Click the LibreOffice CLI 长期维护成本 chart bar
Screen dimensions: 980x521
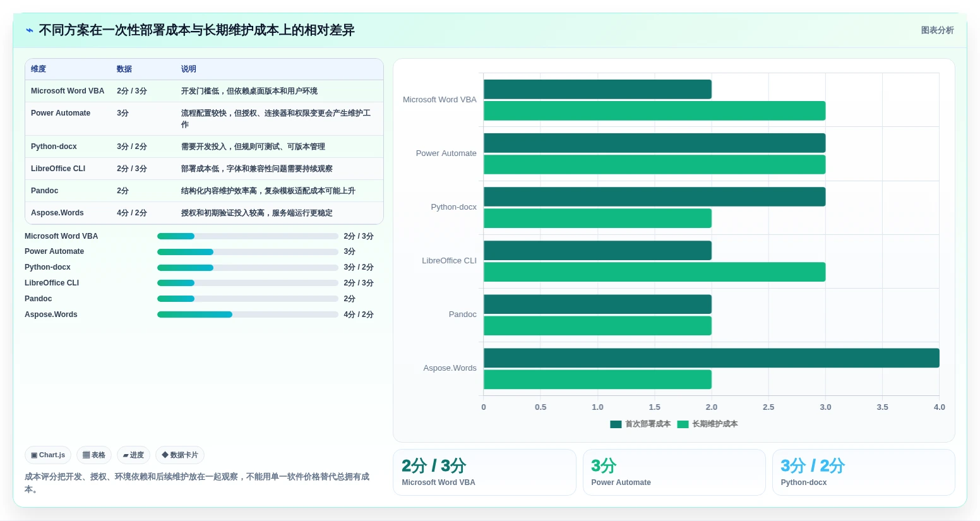(x=654, y=272)
